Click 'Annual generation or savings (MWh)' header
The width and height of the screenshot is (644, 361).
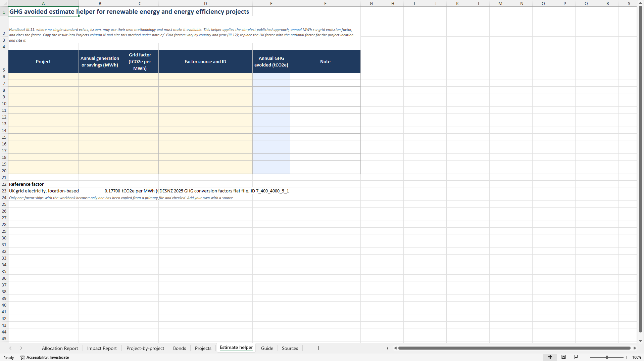point(100,61)
